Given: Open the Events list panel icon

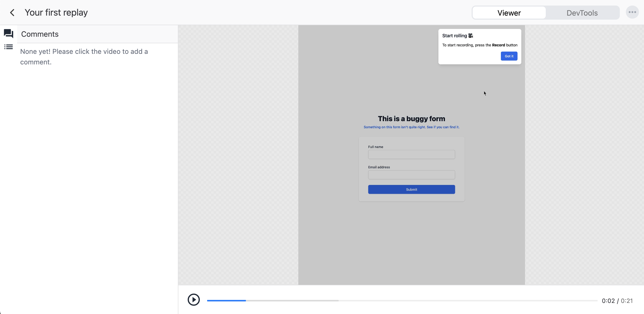Looking at the screenshot, I should click(9, 47).
